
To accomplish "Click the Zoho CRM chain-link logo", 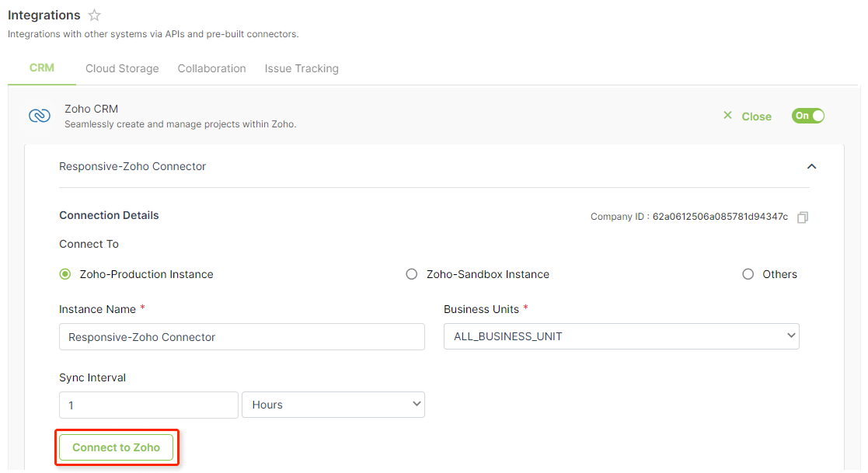I will point(40,116).
